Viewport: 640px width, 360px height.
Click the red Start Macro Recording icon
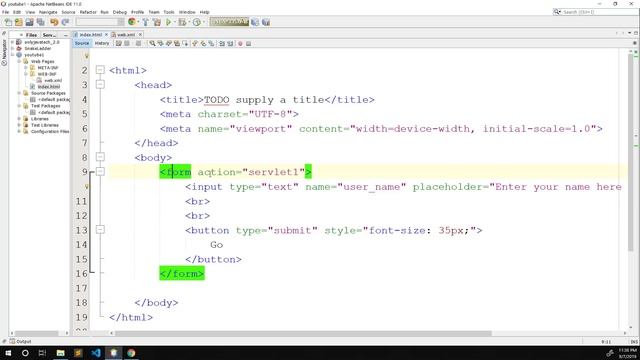[240, 43]
